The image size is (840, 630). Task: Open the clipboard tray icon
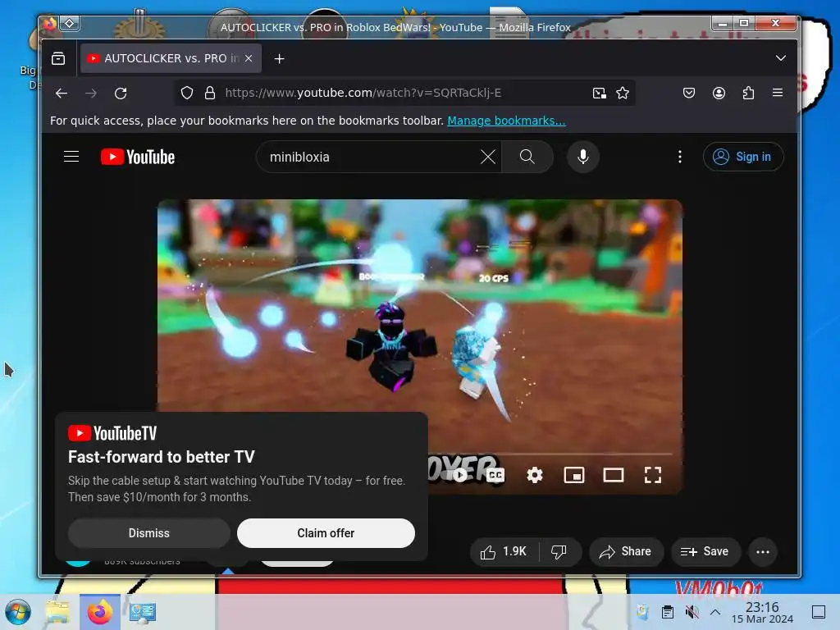tap(668, 612)
